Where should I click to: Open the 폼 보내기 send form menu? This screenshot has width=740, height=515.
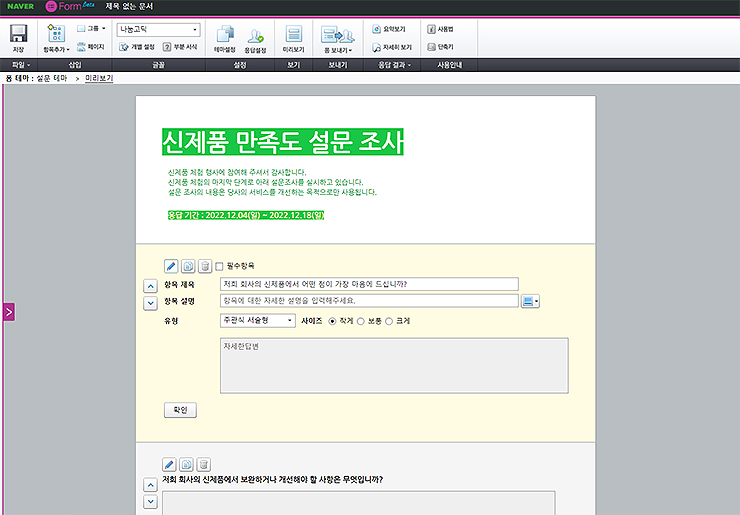point(338,39)
